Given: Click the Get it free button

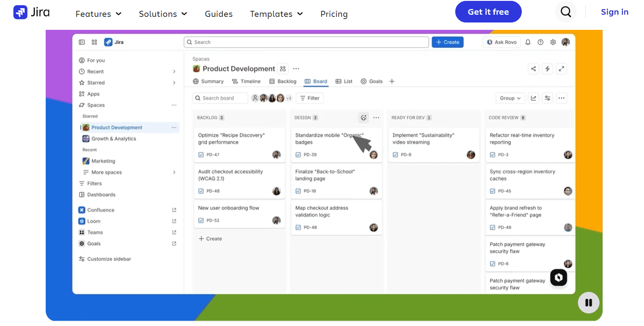Looking at the screenshot, I should click(x=489, y=12).
